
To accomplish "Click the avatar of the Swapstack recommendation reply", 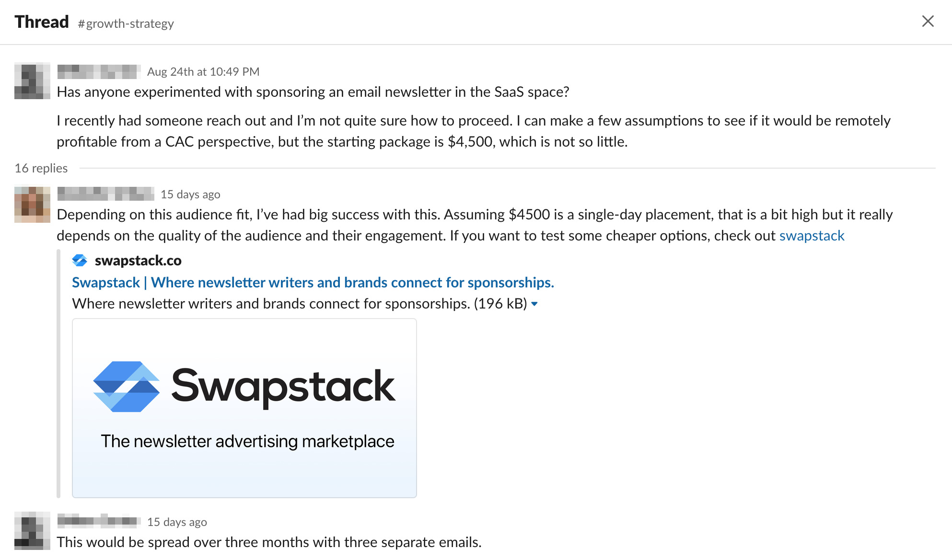I will [32, 205].
